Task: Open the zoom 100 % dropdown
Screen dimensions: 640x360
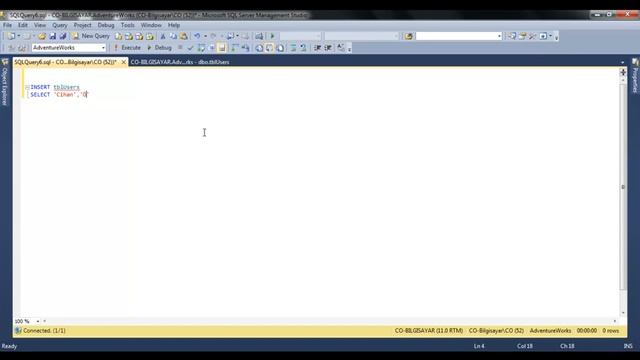Action: tap(38, 321)
